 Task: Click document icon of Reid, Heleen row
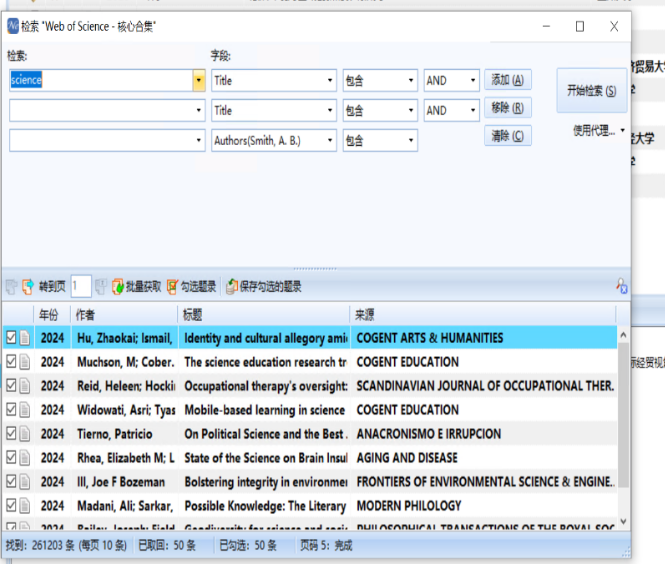tap(25, 386)
